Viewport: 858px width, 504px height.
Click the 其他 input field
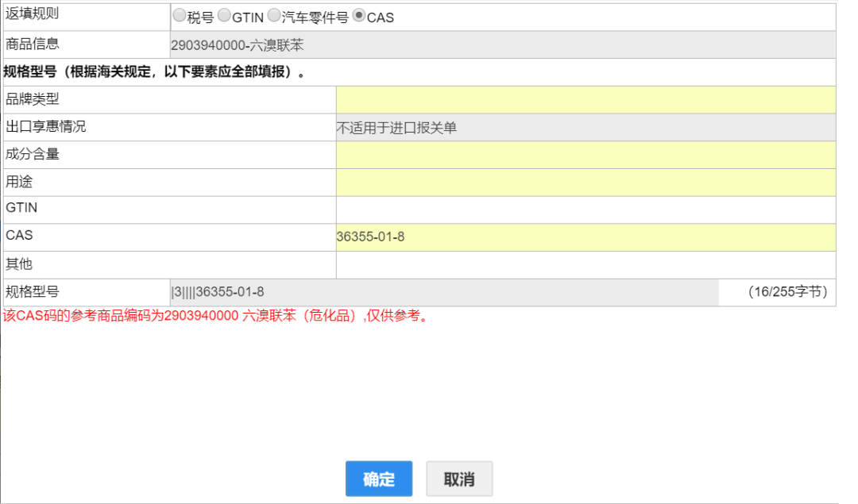tap(586, 265)
